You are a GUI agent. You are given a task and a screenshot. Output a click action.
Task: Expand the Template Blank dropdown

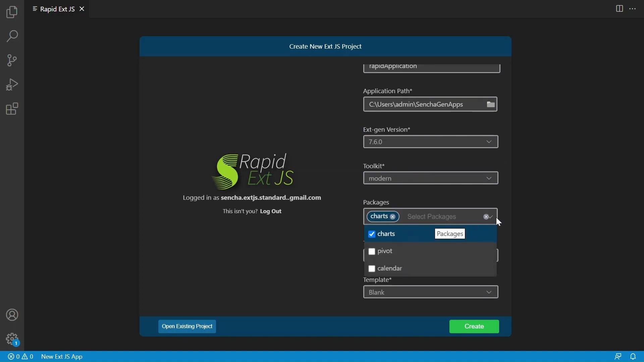489,293
